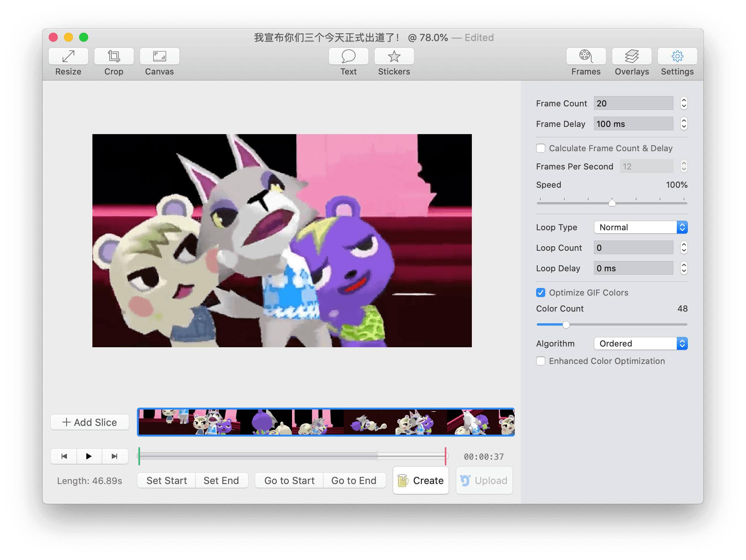The width and height of the screenshot is (746, 560).
Task: Skip to the last frame
Action: point(115,456)
